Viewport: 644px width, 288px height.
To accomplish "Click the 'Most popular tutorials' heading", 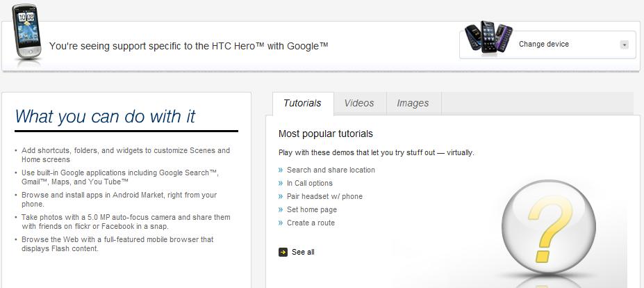I will [x=326, y=134].
